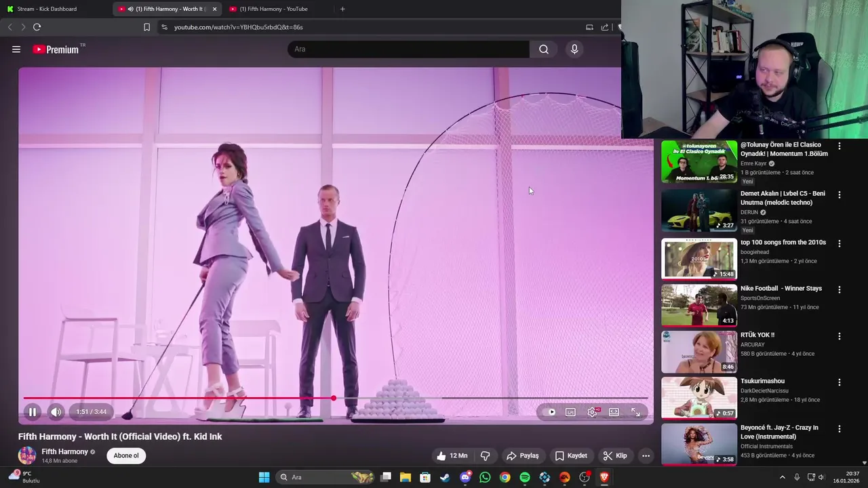Open the top 100 songs from the 2010s title
The height and width of the screenshot is (488, 868).
pos(783,243)
